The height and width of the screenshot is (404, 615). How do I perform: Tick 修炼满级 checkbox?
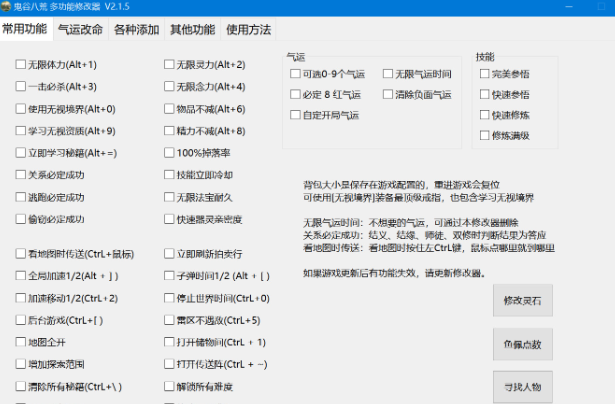(484, 135)
